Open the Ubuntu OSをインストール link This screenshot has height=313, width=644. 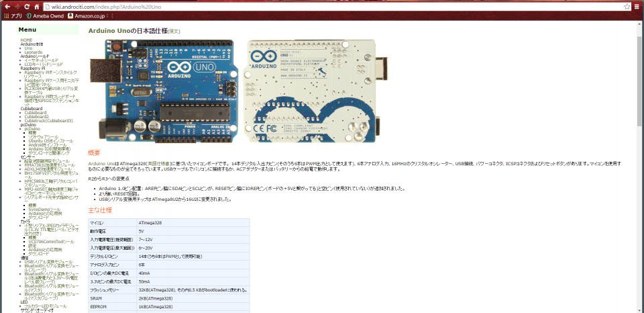[51, 140]
